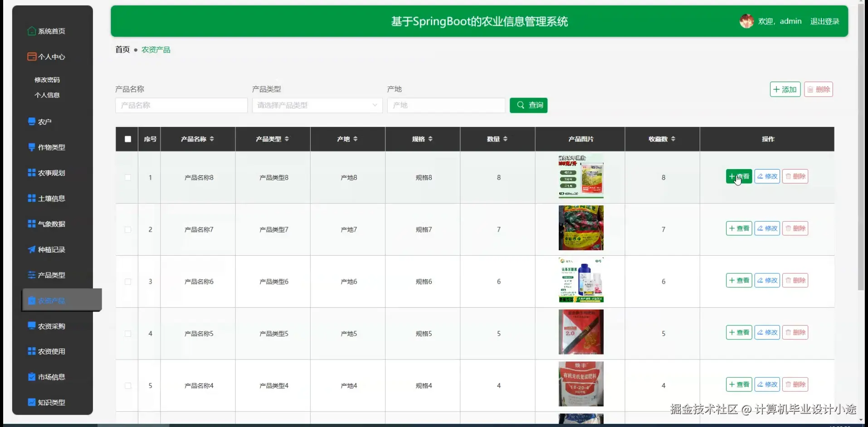
Task: Open product image of 产品名称8
Action: pyautogui.click(x=581, y=176)
